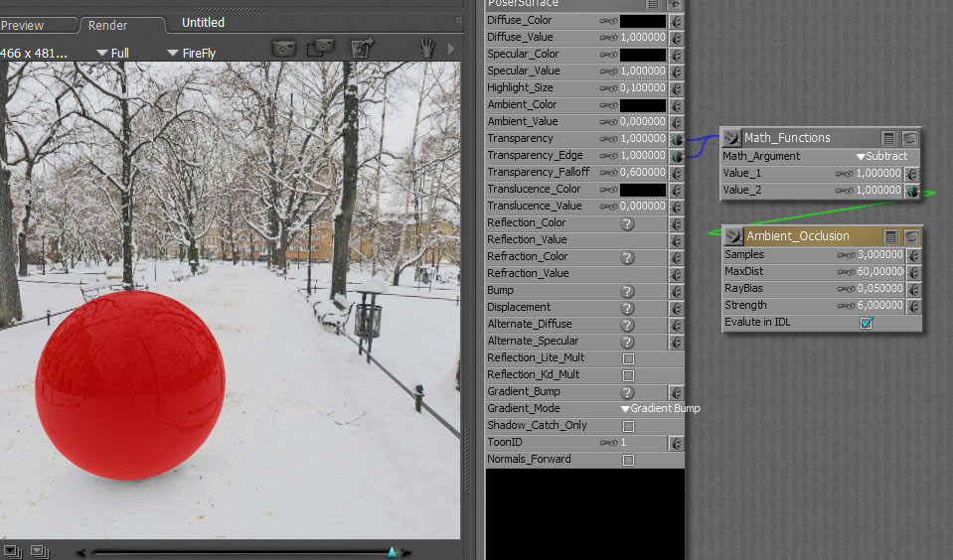The height and width of the screenshot is (560, 953).
Task: Check the Normals_Forward checkbox
Action: [628, 460]
